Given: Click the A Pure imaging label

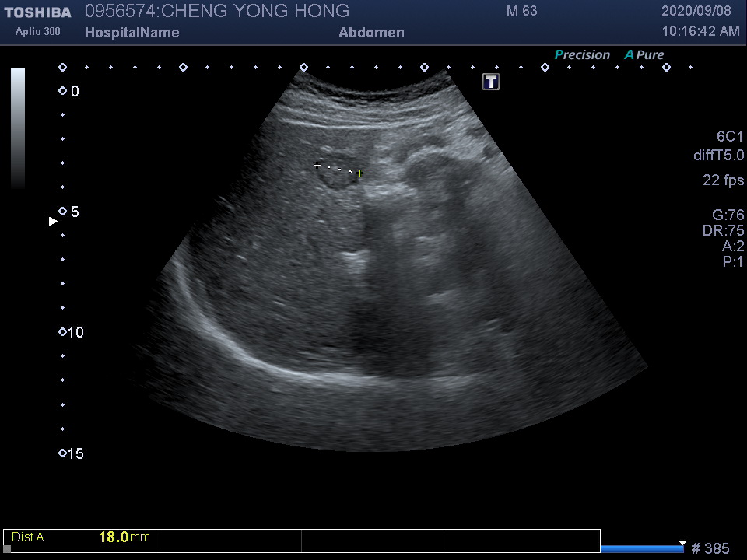Looking at the screenshot, I should click(x=644, y=54).
